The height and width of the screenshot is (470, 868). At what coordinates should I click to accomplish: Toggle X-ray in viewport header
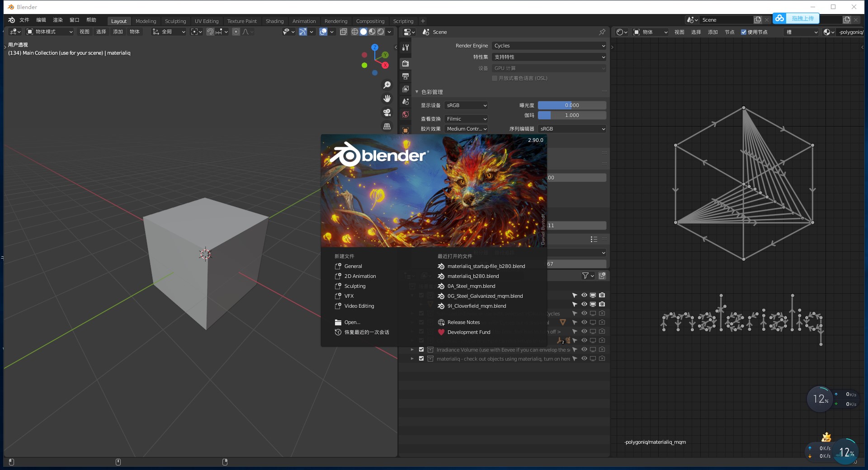(x=344, y=32)
